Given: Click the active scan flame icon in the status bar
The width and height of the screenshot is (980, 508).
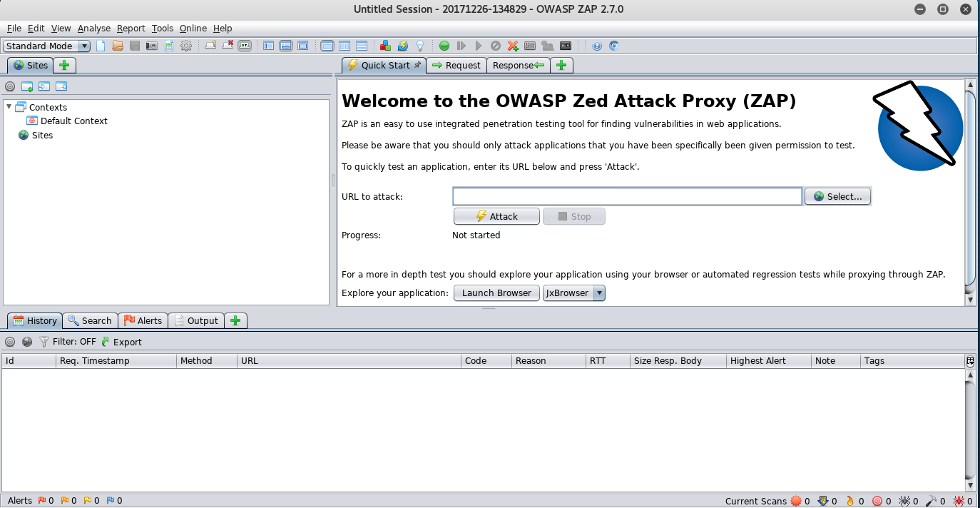Looking at the screenshot, I should (x=851, y=501).
